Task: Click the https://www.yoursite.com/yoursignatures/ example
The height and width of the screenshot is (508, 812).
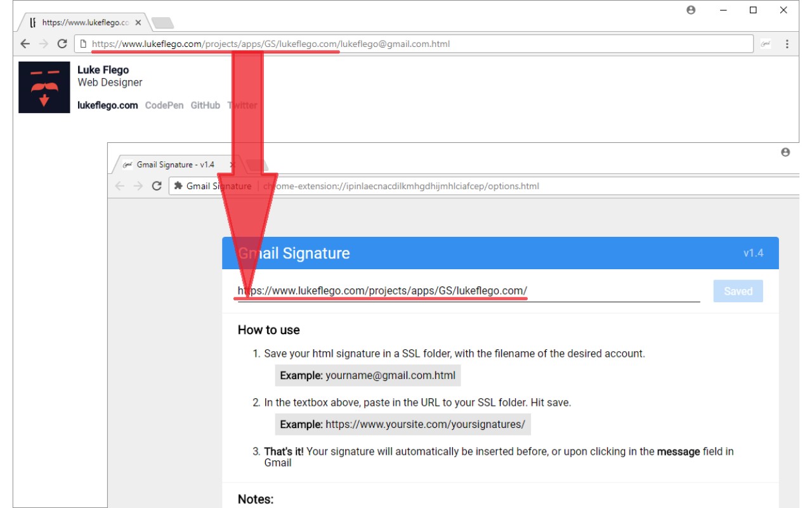Action: (403, 424)
